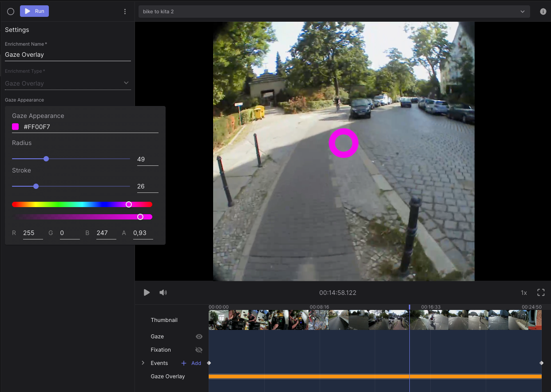Image resolution: width=551 pixels, height=392 pixels.
Task: Adjust the Stroke slider handle
Action: pos(36,186)
